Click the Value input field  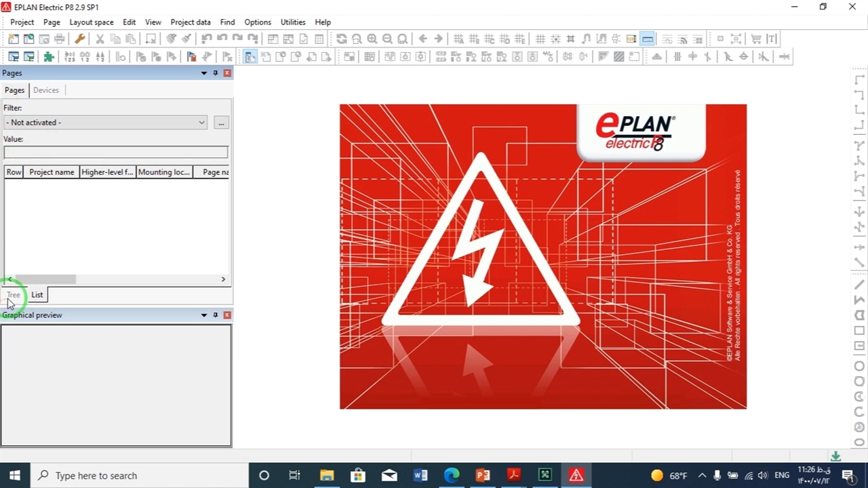[115, 152]
